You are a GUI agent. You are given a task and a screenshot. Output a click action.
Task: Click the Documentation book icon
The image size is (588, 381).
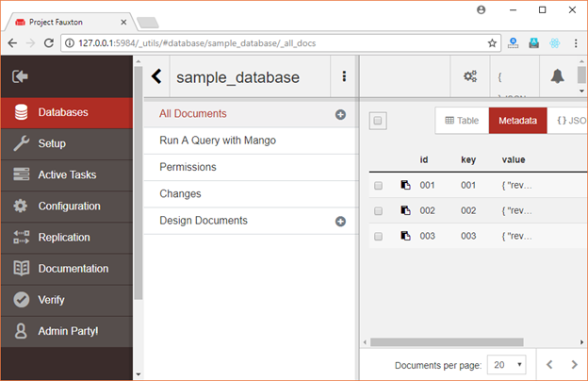click(x=21, y=269)
